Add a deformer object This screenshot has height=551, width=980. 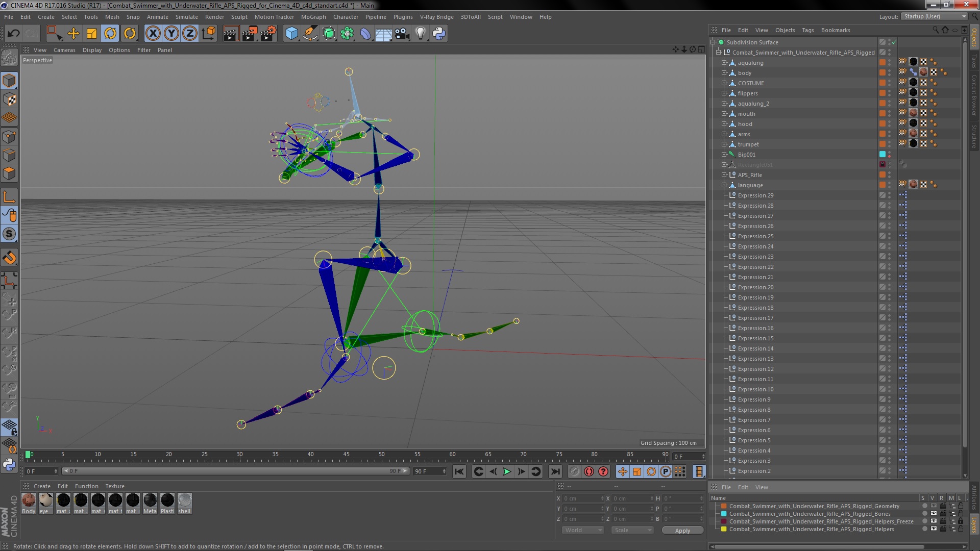[365, 34]
